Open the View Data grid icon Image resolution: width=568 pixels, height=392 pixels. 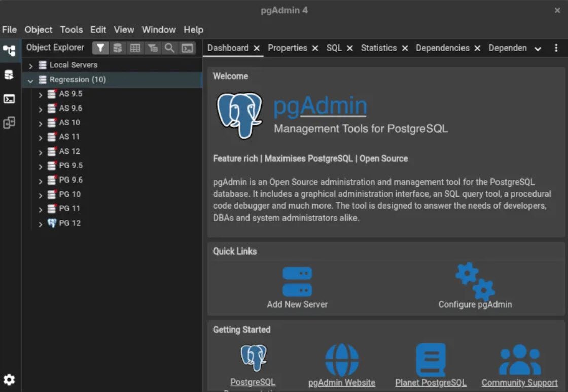[x=135, y=47]
